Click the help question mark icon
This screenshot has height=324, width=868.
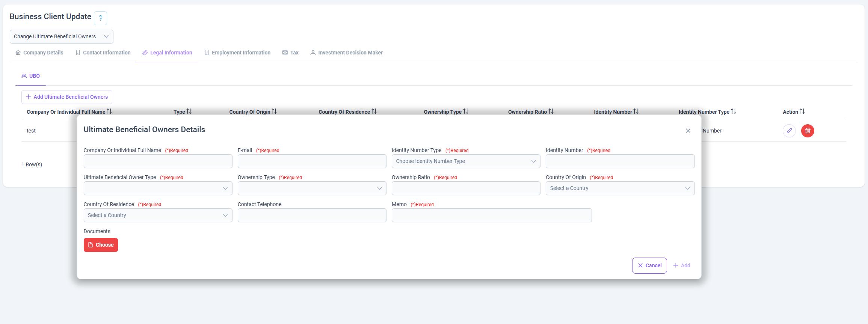(100, 18)
